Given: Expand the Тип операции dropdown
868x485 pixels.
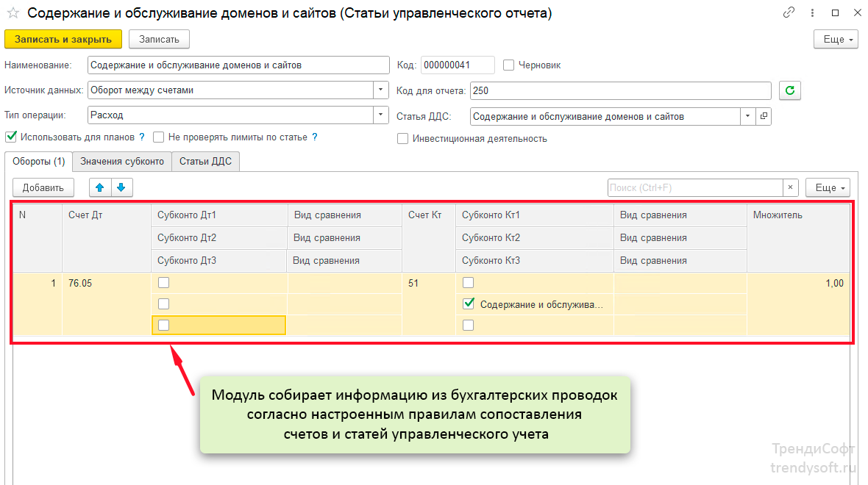Looking at the screenshot, I should (381, 115).
